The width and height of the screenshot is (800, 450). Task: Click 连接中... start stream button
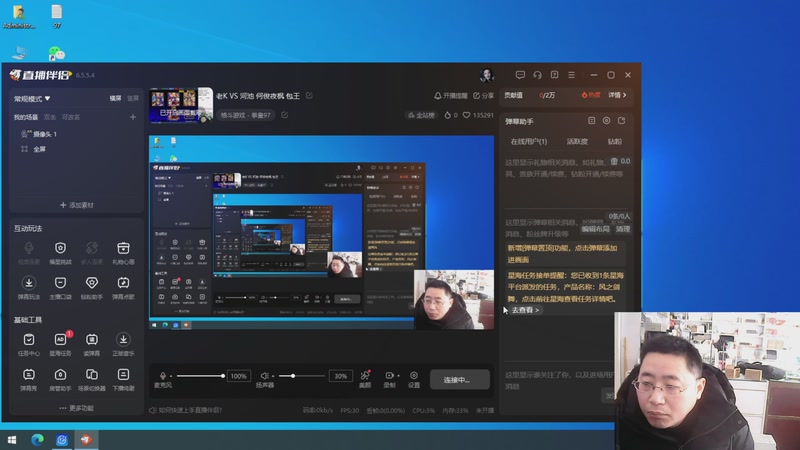click(460, 380)
